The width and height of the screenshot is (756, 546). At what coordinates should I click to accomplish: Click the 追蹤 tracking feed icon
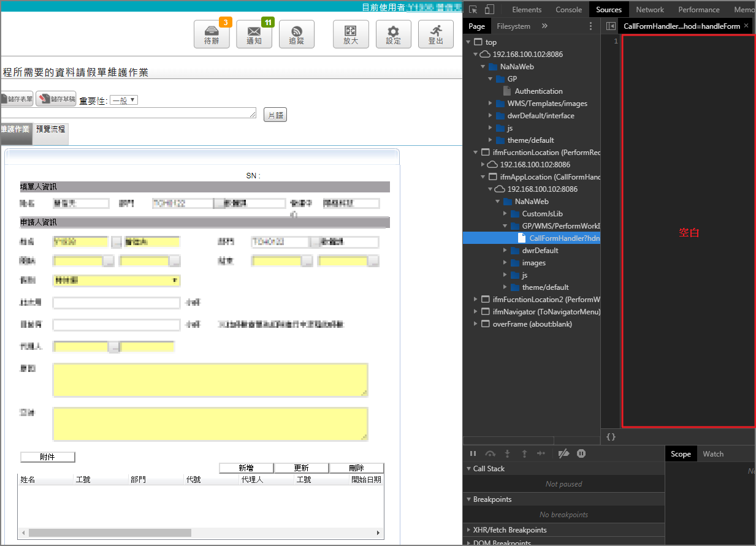(x=296, y=34)
